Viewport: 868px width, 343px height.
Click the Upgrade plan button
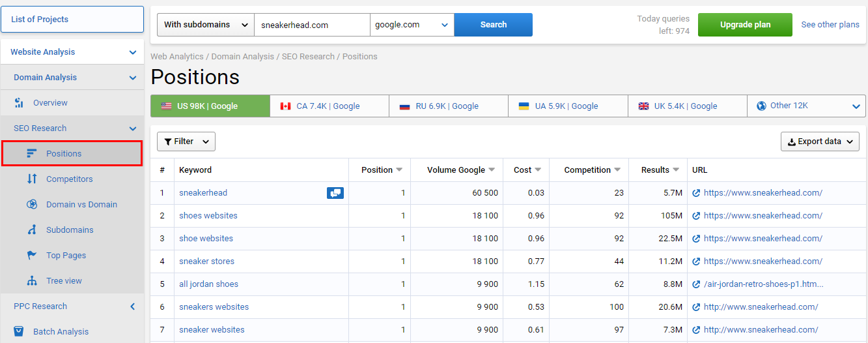pyautogui.click(x=745, y=25)
